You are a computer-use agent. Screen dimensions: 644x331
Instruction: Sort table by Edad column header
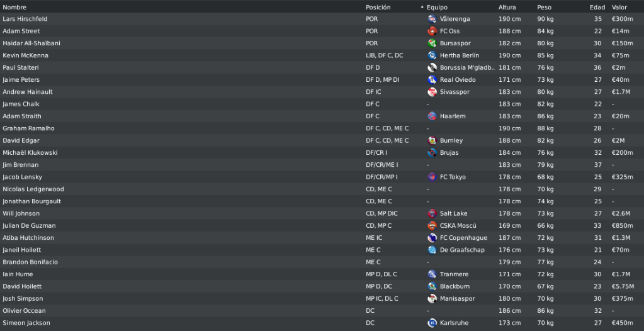tap(597, 8)
